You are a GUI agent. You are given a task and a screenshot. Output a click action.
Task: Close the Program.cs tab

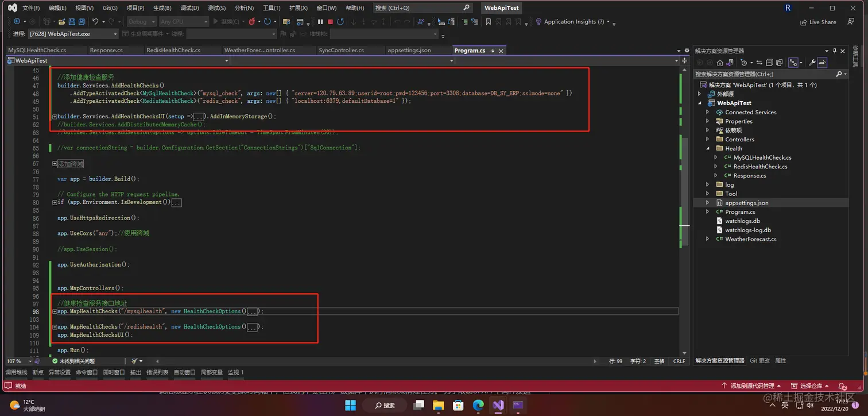coord(501,51)
